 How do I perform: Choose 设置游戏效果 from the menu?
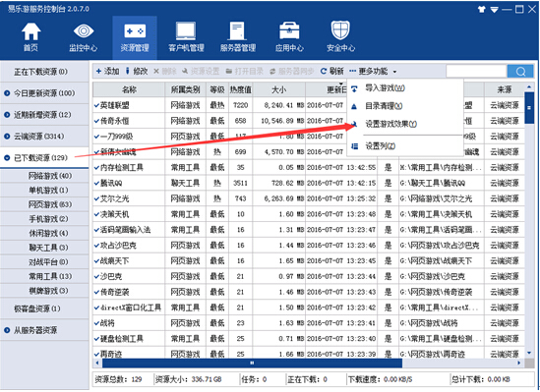click(x=405, y=124)
